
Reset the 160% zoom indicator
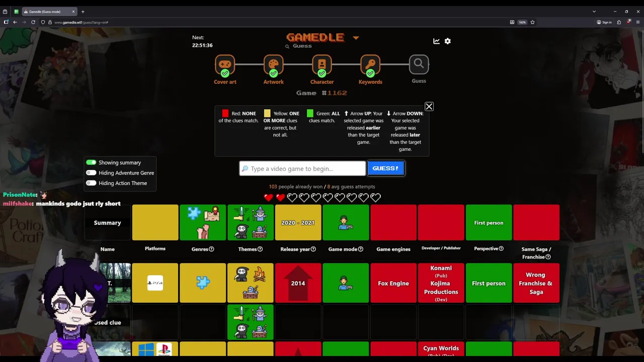tap(522, 22)
